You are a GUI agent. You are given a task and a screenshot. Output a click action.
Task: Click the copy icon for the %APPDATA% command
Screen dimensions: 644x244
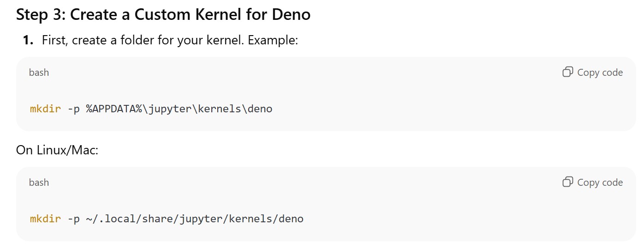pyautogui.click(x=568, y=72)
